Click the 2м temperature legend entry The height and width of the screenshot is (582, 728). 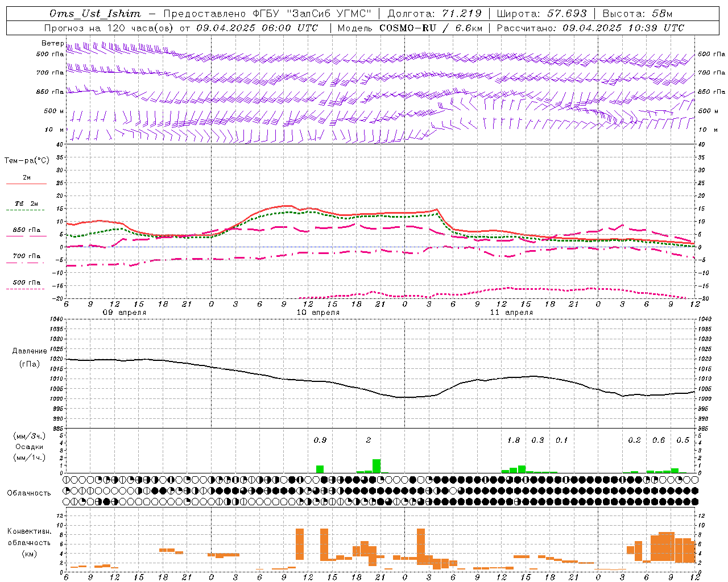[27, 178]
